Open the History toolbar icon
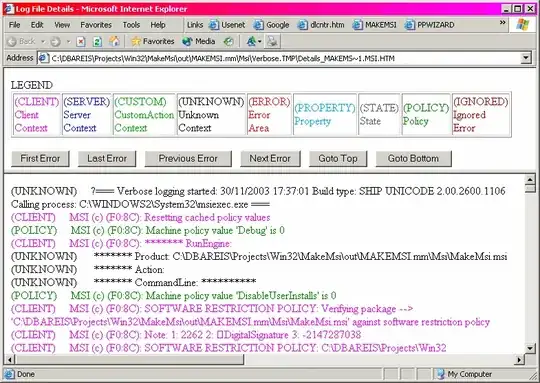Image resolution: width=540 pixels, height=383 pixels. coord(228,42)
